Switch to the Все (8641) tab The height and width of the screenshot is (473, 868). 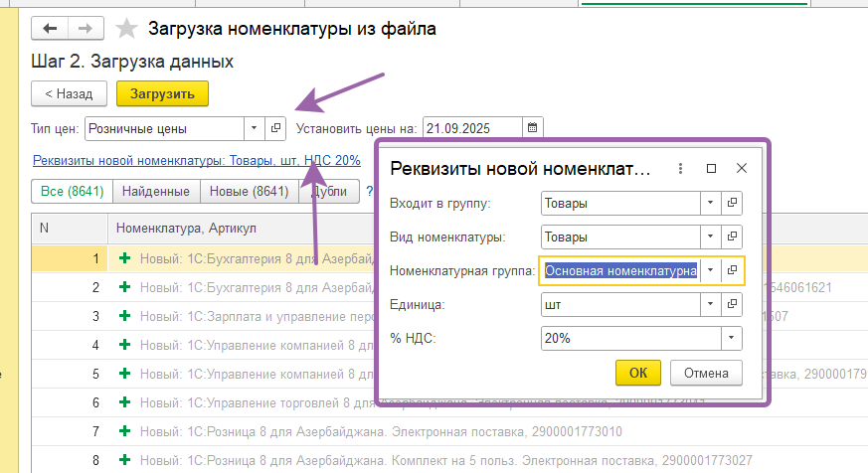(x=72, y=192)
